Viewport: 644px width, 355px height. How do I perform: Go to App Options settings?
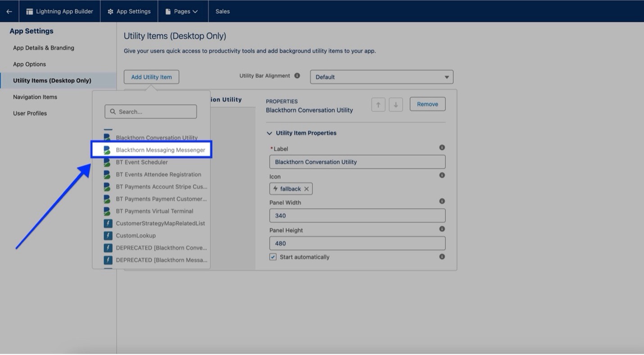29,64
